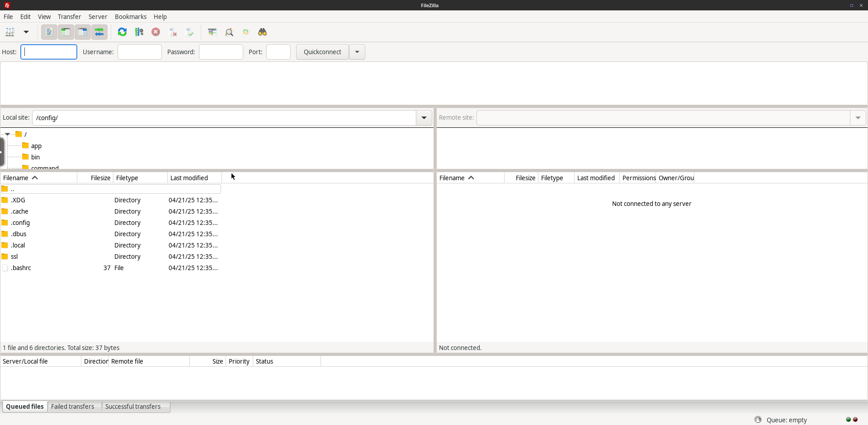Click remote Last modified column header
This screenshot has height=425, width=868.
[x=597, y=178]
